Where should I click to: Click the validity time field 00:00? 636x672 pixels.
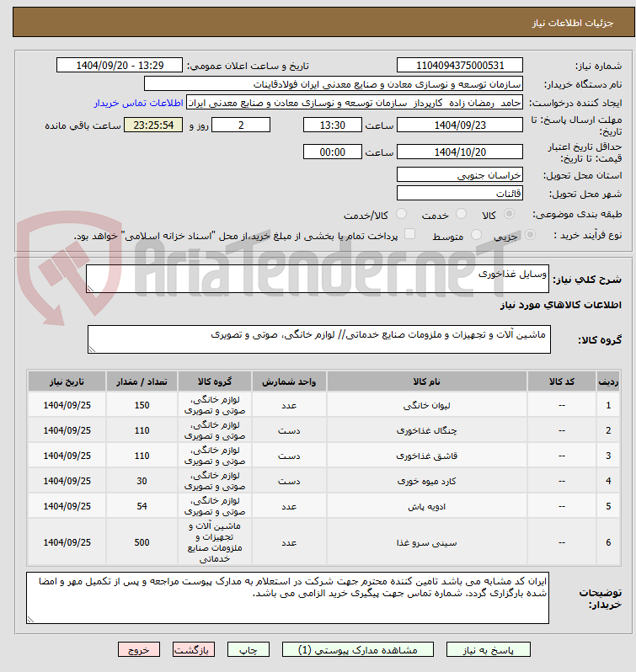[333, 152]
